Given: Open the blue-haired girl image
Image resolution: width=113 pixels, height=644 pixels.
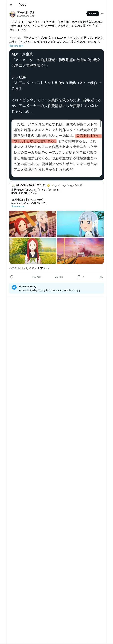Looking at the screenshot, I should coord(80,224).
